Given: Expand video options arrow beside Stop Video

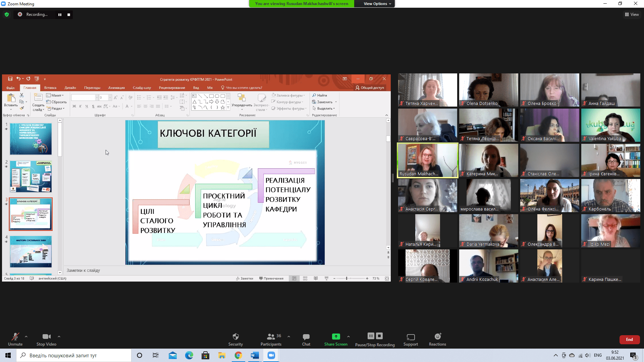Looking at the screenshot, I should [x=59, y=337].
